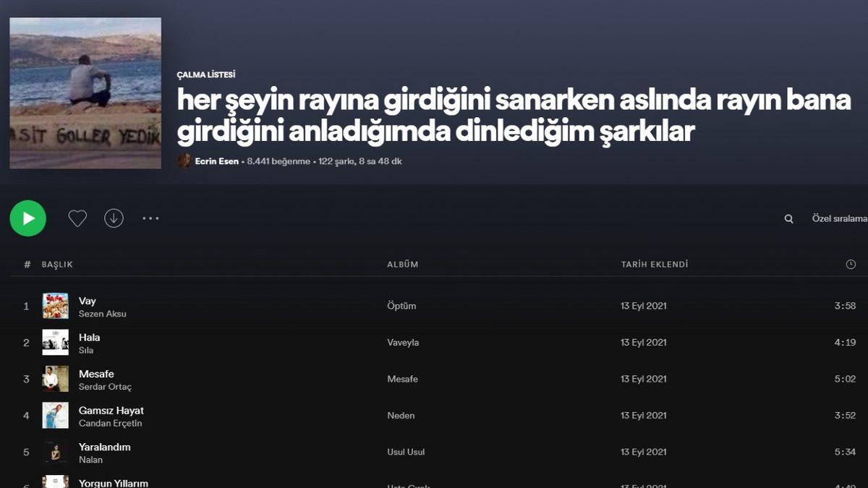Sort by Albüm column header
The height and width of the screenshot is (488, 868).
pyautogui.click(x=402, y=264)
